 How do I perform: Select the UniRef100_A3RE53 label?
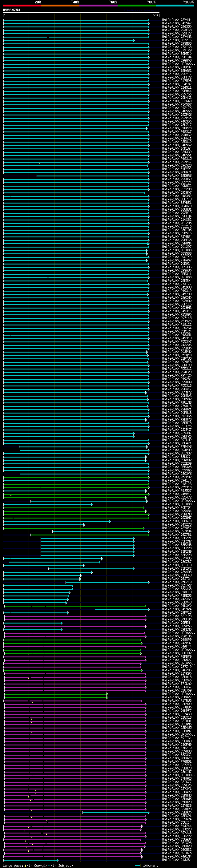177,596
